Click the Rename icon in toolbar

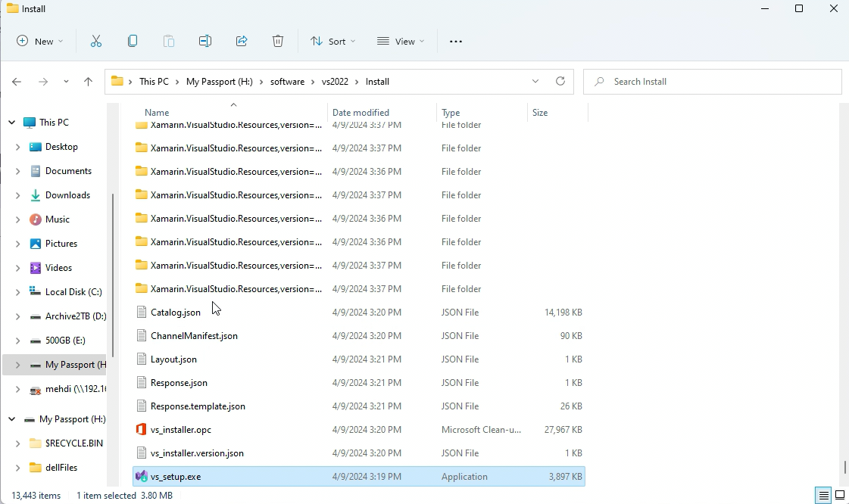pos(205,41)
